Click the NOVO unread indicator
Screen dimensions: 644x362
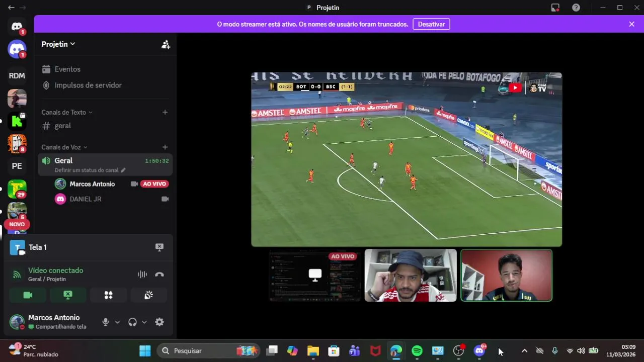tap(17, 224)
